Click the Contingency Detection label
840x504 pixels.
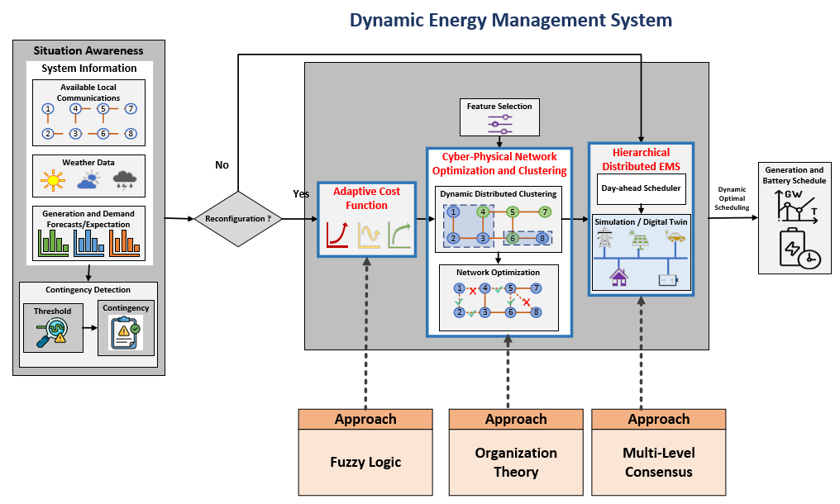[x=88, y=290]
